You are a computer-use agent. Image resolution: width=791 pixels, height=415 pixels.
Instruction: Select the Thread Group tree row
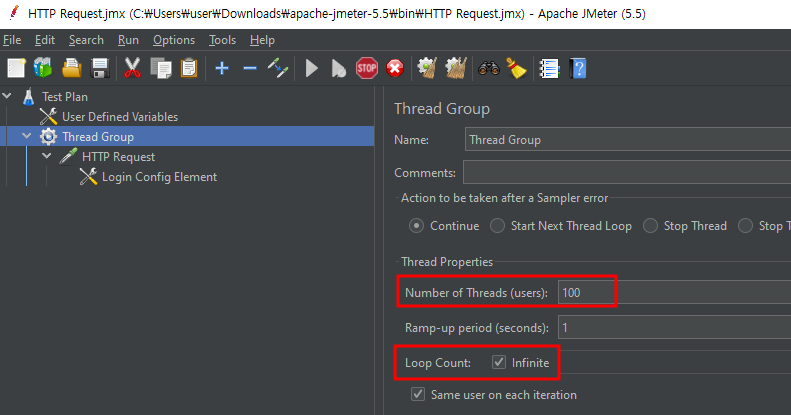[x=187, y=136]
